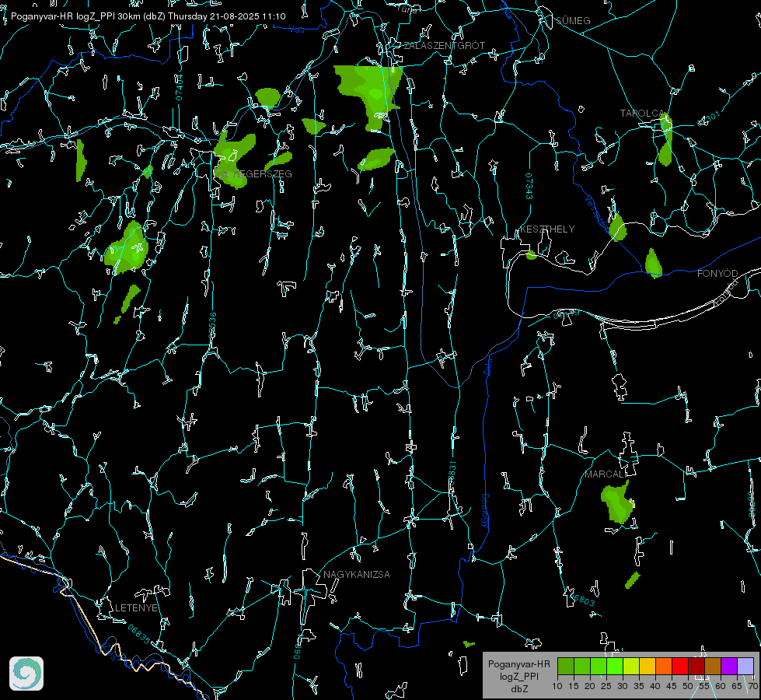This screenshot has width=761, height=700.
Task: Select the 35–40 dBZ yellow swatch
Action: point(648,666)
